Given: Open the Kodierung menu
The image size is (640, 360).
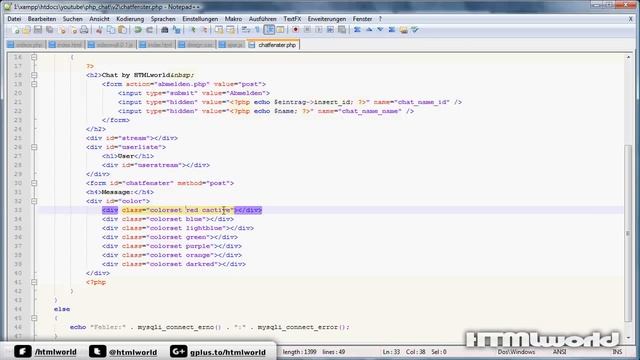Looking at the screenshot, I should click(x=130, y=19).
